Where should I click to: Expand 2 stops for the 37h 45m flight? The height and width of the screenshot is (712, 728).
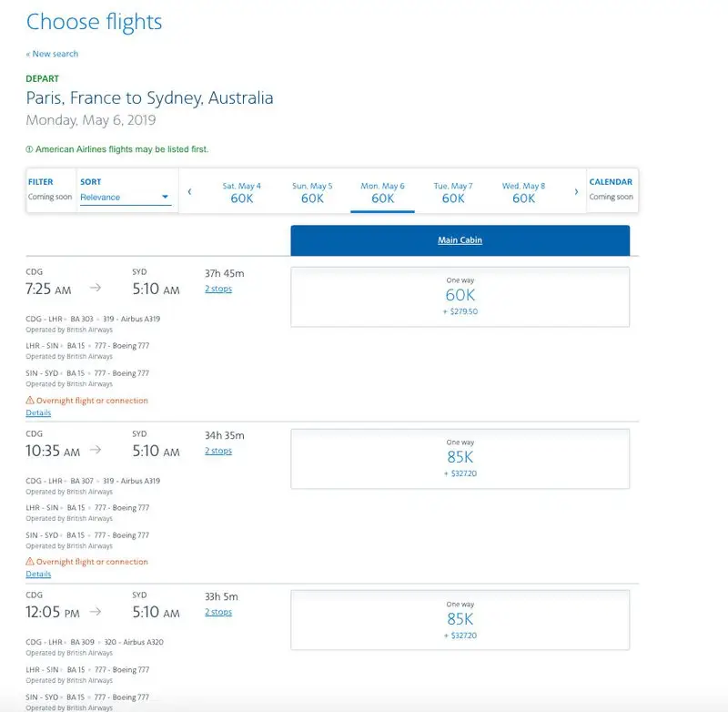click(218, 289)
